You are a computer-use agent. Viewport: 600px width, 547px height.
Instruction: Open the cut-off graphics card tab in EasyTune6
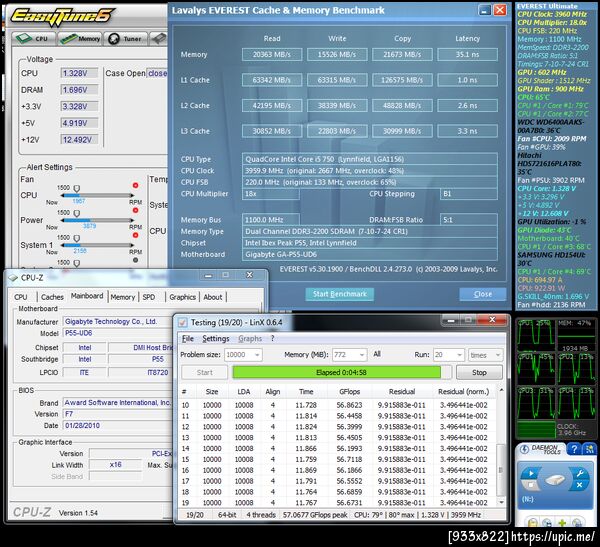(x=159, y=39)
